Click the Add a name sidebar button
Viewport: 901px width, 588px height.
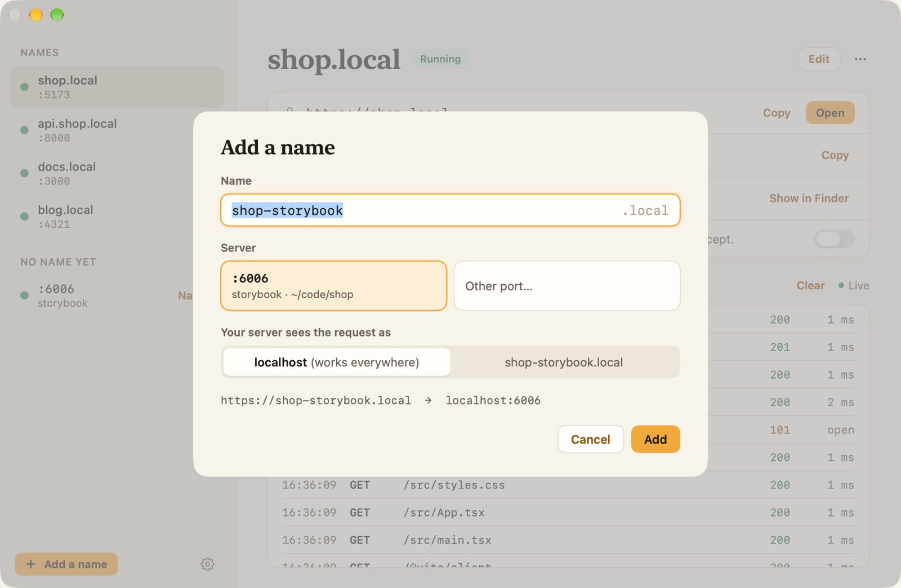click(x=66, y=564)
